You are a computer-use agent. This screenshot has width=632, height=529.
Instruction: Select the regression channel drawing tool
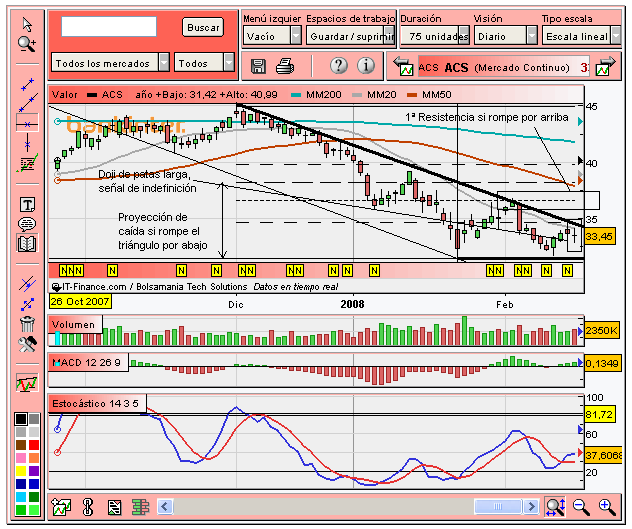[27, 162]
